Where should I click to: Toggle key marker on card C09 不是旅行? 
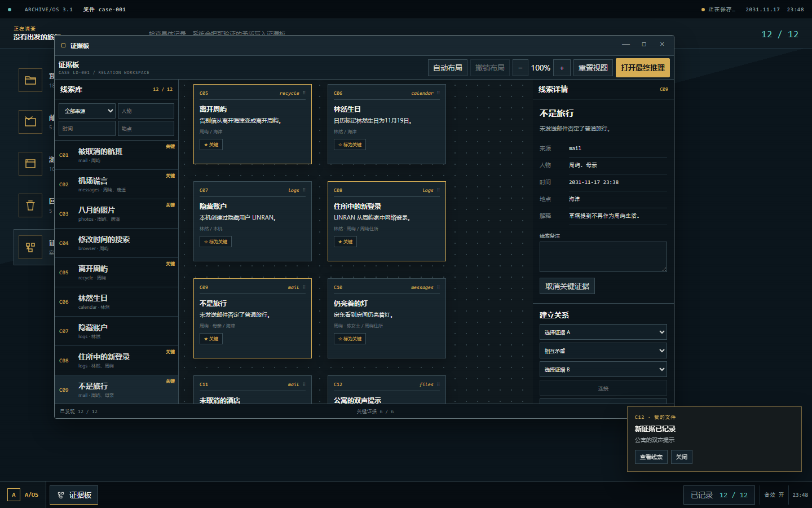click(x=211, y=339)
